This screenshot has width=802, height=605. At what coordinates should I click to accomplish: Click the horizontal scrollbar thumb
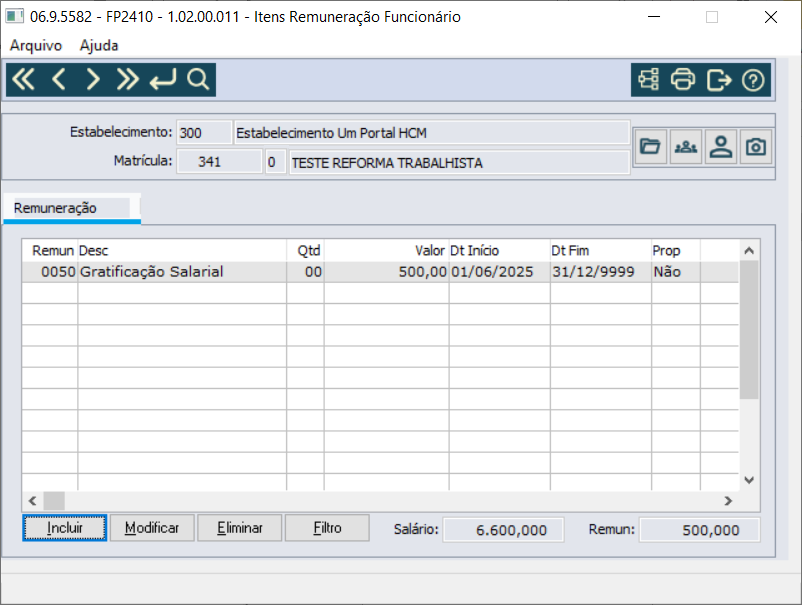coord(54,501)
